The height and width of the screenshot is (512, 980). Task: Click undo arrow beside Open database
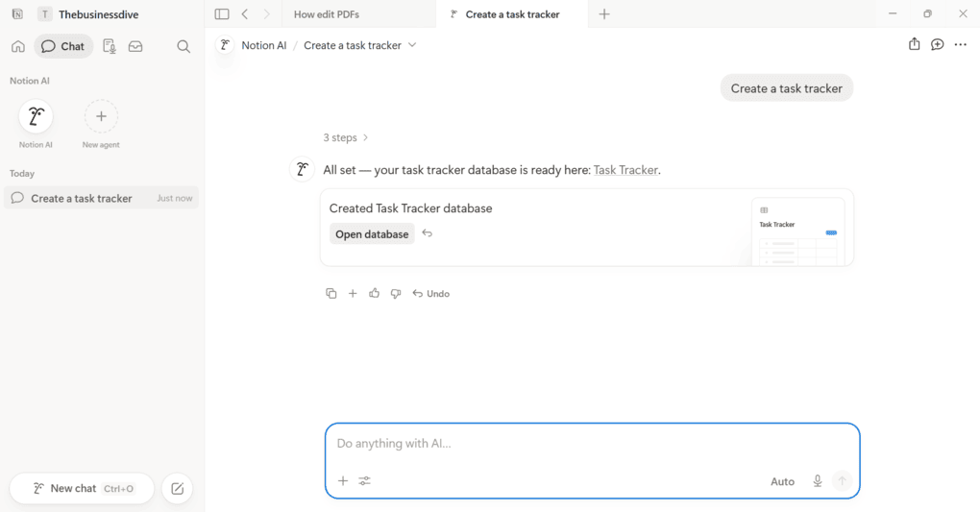click(428, 233)
